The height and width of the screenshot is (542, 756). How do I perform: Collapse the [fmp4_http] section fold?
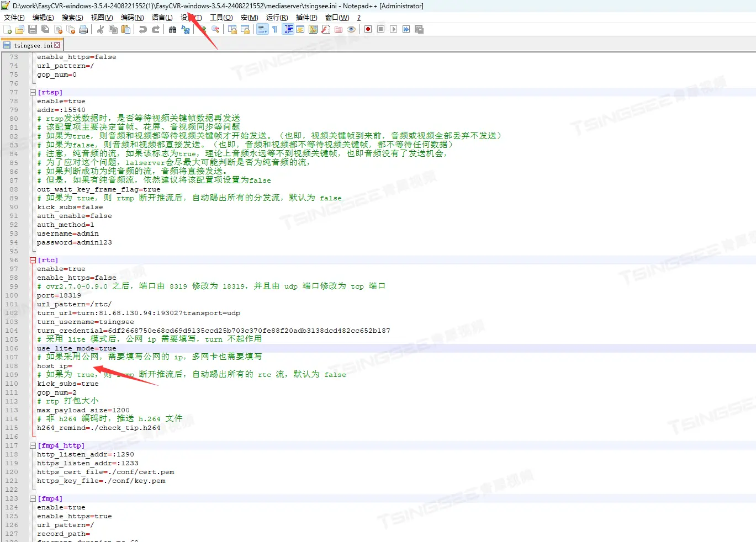pos(33,445)
